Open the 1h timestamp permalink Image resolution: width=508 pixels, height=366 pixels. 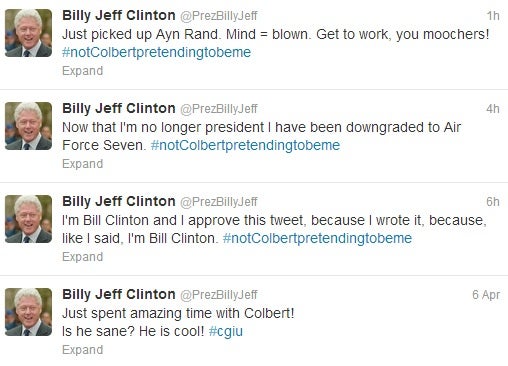click(493, 16)
